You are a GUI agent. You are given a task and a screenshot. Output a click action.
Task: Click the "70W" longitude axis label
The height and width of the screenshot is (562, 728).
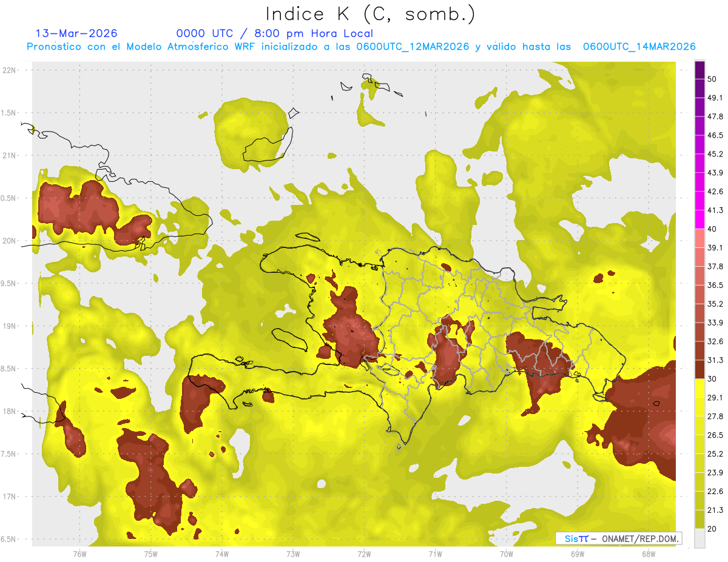coord(506,554)
